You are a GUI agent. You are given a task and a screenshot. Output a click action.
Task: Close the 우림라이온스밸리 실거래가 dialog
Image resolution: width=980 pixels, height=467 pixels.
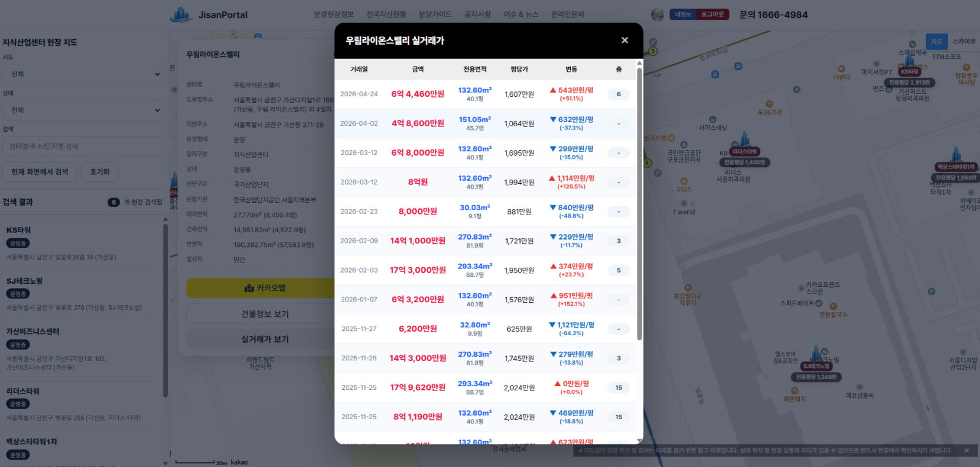(x=625, y=40)
